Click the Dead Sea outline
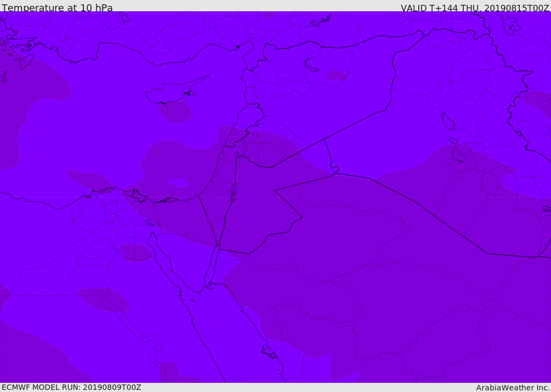Viewport: 551px width, 392px height. [234, 190]
